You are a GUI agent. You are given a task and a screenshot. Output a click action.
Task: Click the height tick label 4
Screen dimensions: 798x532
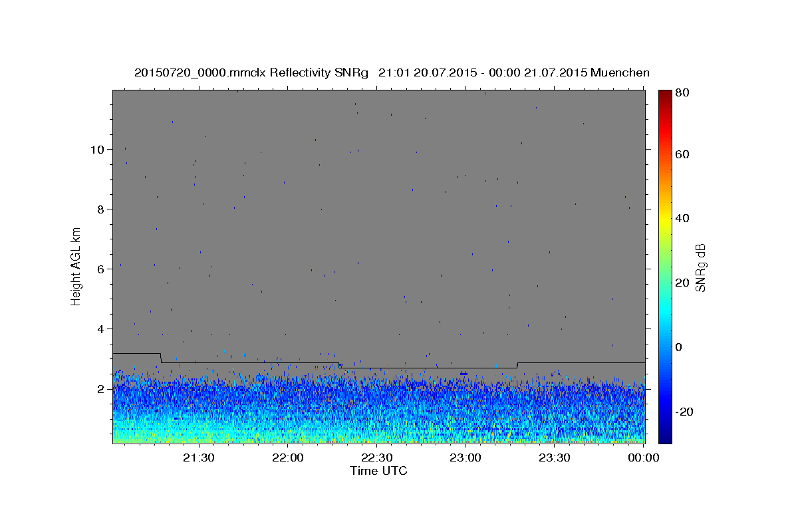click(x=101, y=329)
